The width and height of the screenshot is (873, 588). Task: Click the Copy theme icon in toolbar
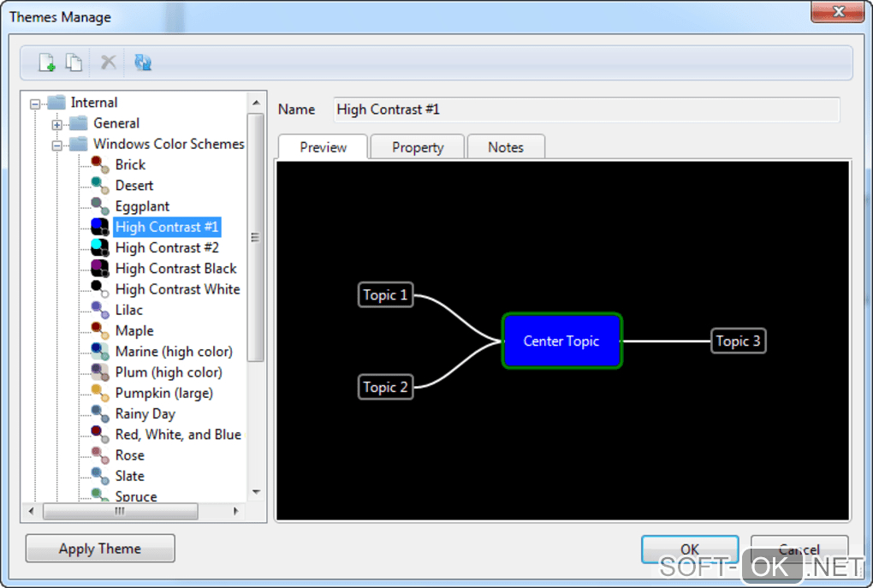tap(74, 62)
